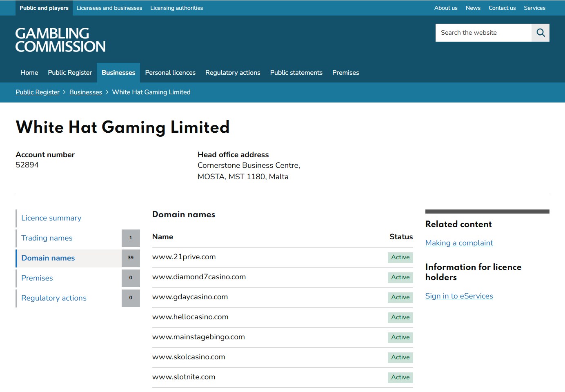Open the Contact us page
The width and height of the screenshot is (565, 392).
[x=502, y=8]
